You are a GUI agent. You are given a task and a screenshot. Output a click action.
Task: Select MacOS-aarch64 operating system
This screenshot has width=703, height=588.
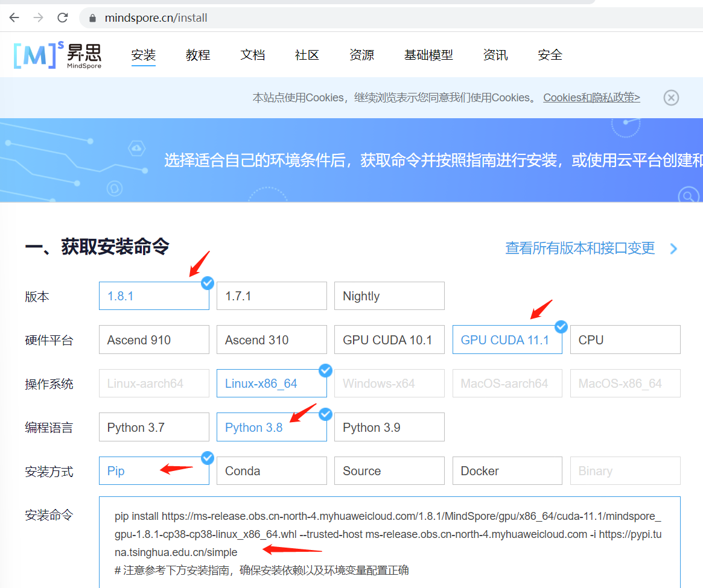[x=507, y=383]
